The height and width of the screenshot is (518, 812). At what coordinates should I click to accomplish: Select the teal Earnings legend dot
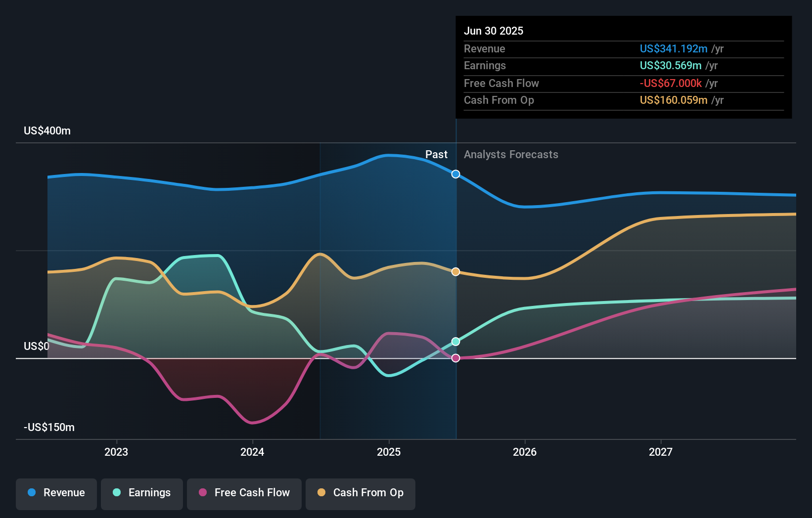[116, 493]
